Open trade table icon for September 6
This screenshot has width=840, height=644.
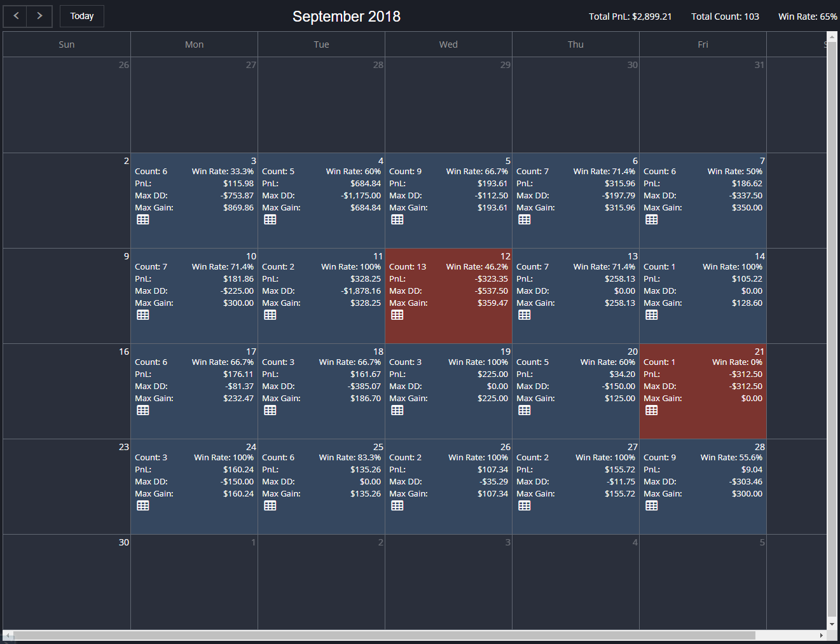click(525, 219)
